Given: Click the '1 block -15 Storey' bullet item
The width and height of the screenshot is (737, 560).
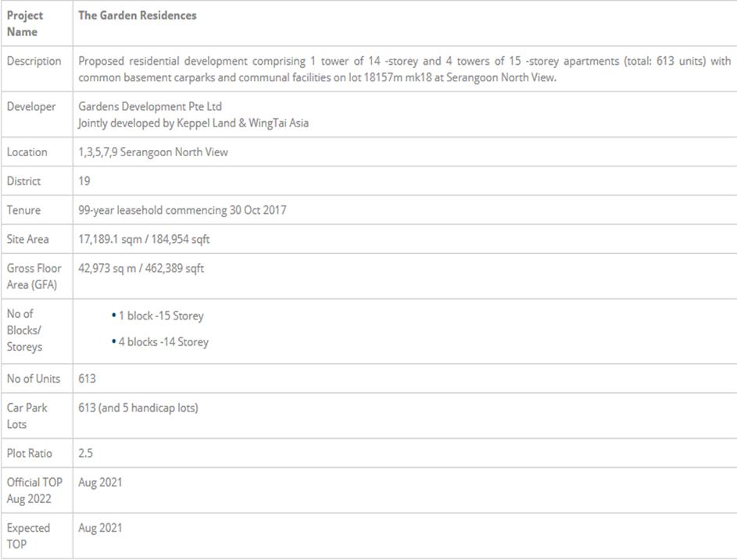Looking at the screenshot, I should (161, 316).
